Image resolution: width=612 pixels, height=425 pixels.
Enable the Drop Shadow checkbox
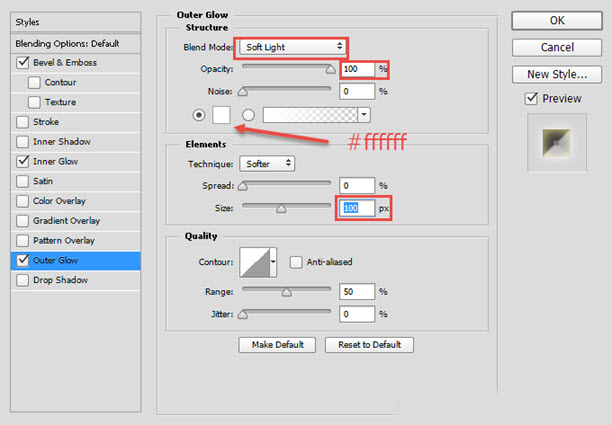[x=23, y=280]
